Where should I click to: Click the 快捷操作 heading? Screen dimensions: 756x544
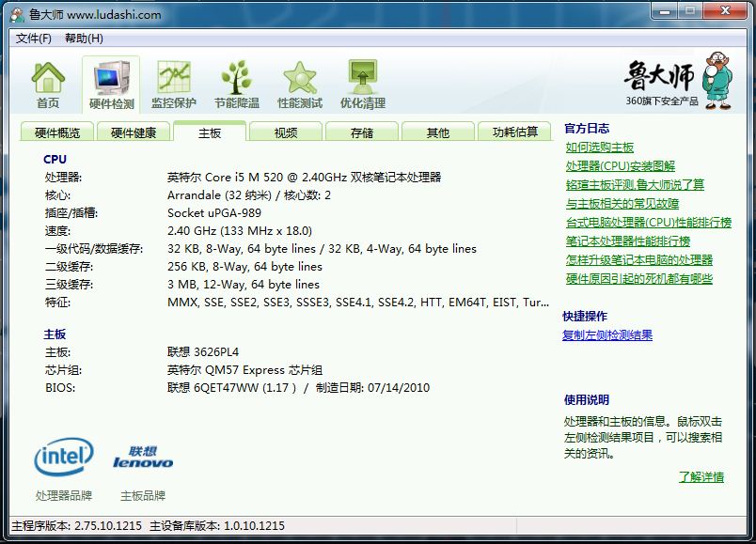coord(585,317)
